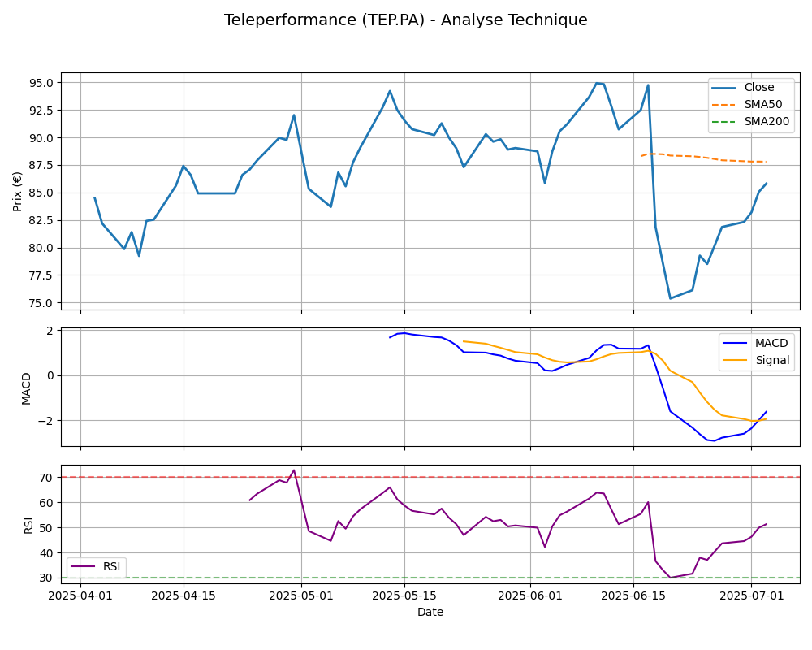Click the "Prix (€)" y-axis label

coord(18,191)
